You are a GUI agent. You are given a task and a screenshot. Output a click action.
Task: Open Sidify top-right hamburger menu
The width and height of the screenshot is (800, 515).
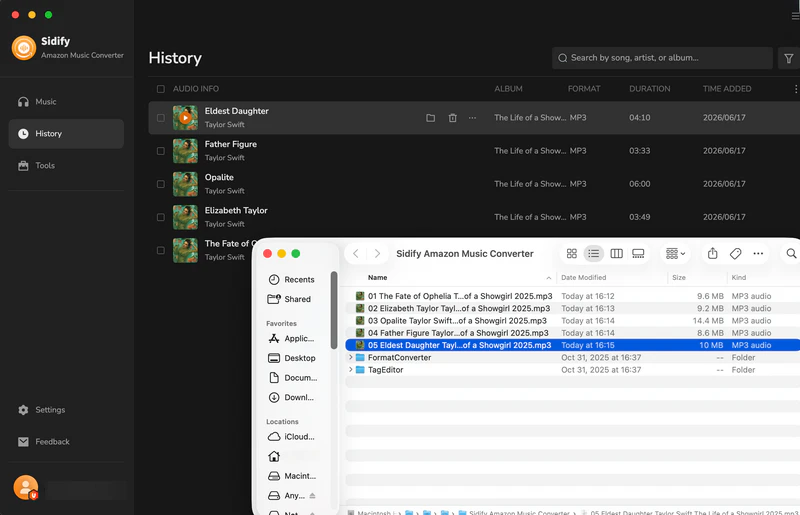click(795, 16)
